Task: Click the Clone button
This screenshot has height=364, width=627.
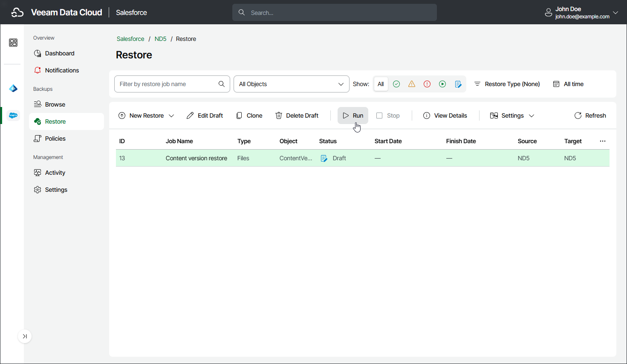Action: click(249, 116)
